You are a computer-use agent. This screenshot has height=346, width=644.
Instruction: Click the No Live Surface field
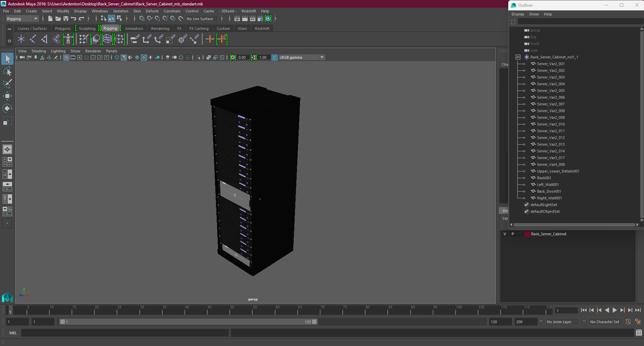[x=202, y=19]
